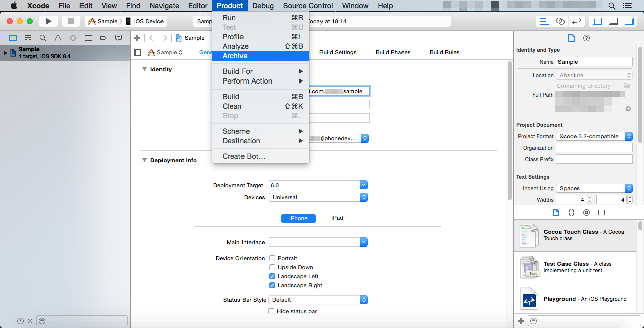Collapse the Deployment Info section triangle
This screenshot has height=328, width=644.
(x=144, y=160)
